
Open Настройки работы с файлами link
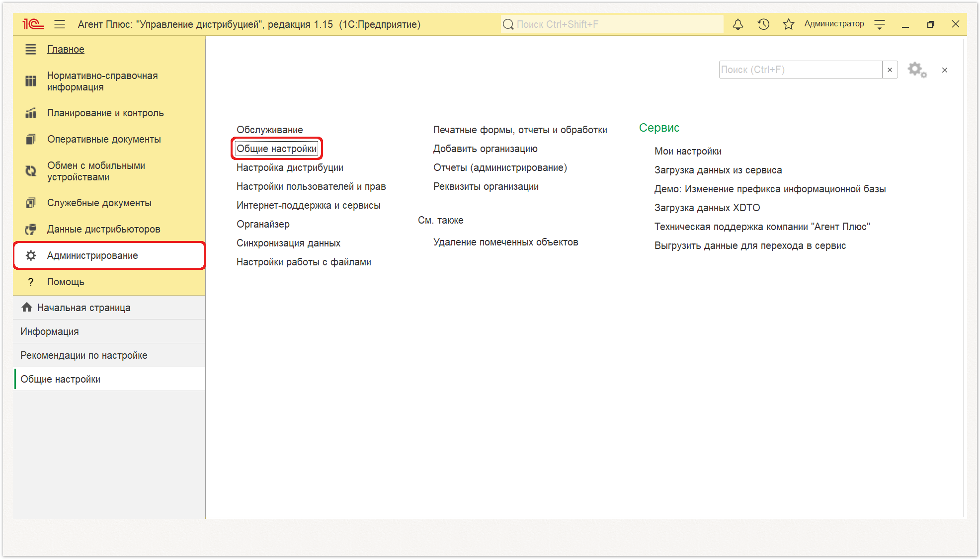click(x=304, y=262)
